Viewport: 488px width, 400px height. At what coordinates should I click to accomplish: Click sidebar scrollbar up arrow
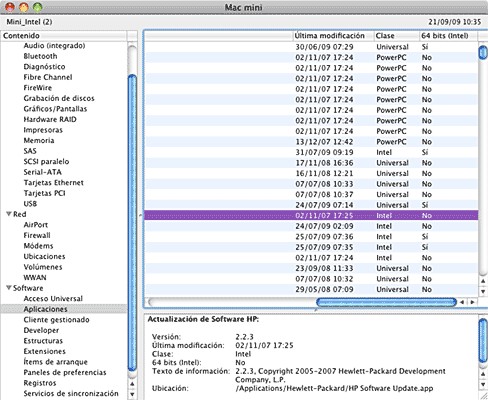(132, 384)
